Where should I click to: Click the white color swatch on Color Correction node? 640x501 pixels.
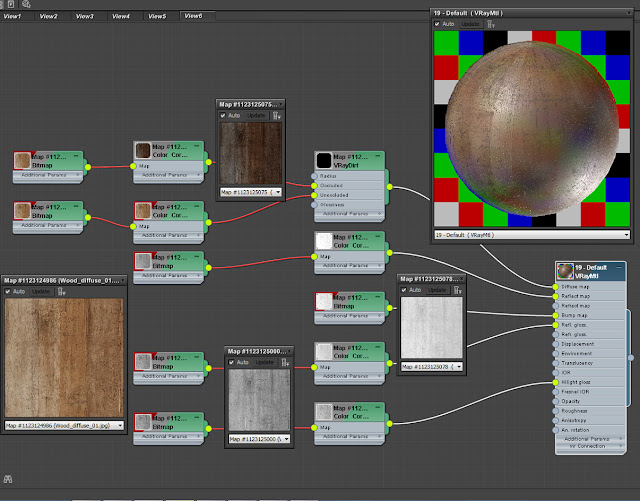[x=323, y=241]
